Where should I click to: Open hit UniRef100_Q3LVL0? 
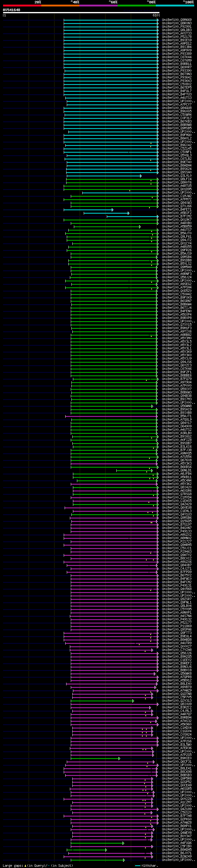(177, 176)
